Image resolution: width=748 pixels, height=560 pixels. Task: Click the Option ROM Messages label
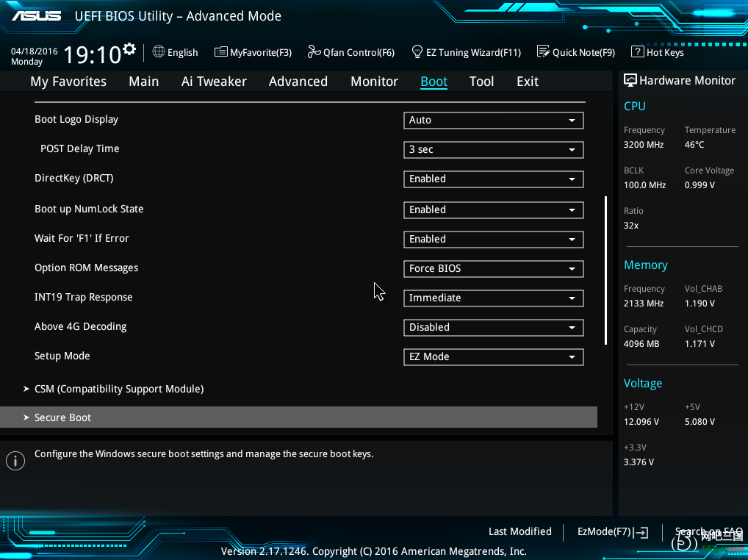[87, 268]
